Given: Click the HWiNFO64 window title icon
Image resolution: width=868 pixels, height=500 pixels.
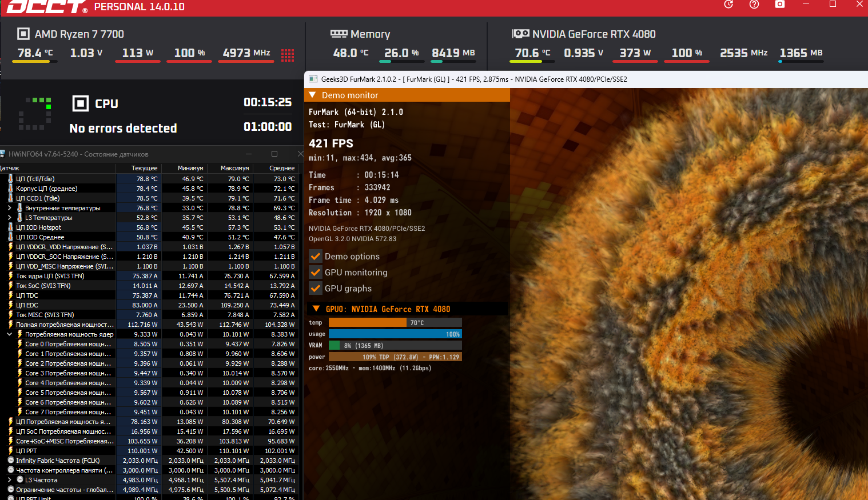Looking at the screenshot, I should 3,154.
